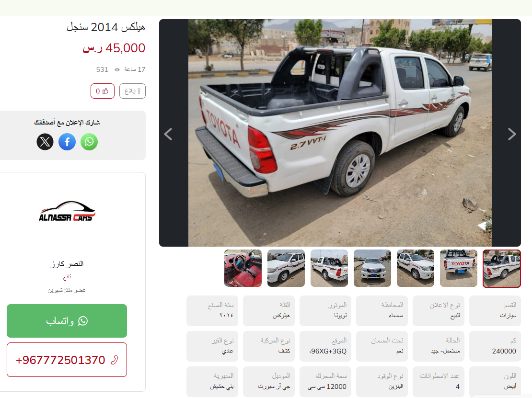Click the location code 96XG+3GQ field

(x=325, y=346)
